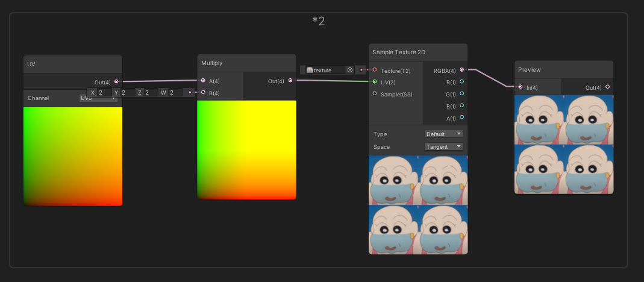The height and width of the screenshot is (282, 644).
Task: Click the Space label in Sample Texture 2D
Action: (381, 147)
